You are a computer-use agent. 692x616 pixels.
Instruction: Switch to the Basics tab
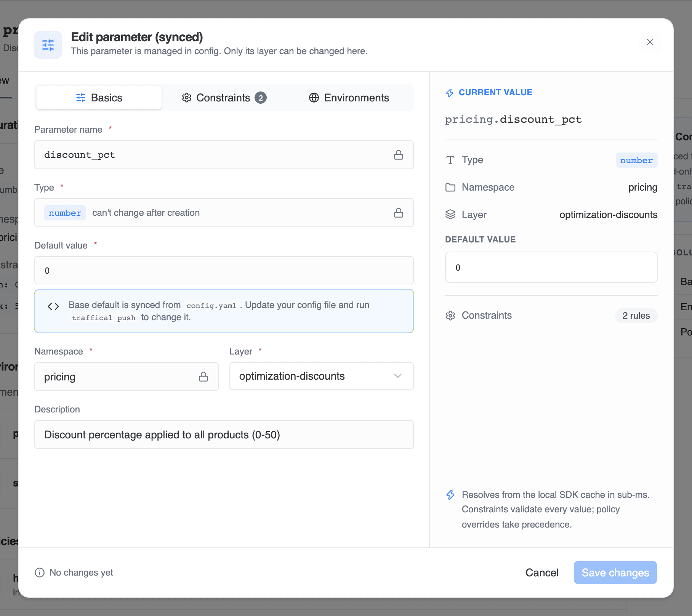(99, 98)
